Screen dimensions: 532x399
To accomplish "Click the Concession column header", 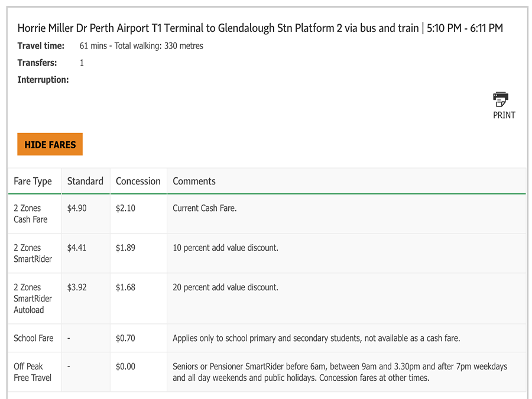I will pyautogui.click(x=138, y=181).
